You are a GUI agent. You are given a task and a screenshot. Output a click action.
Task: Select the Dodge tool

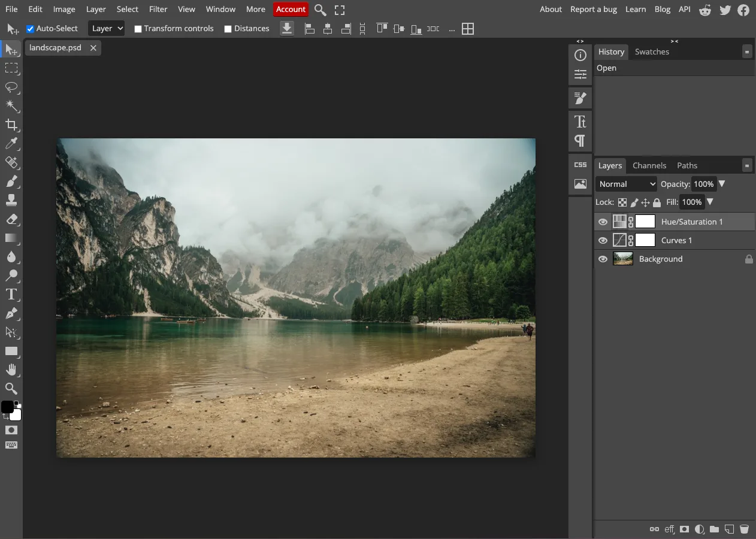pos(11,275)
